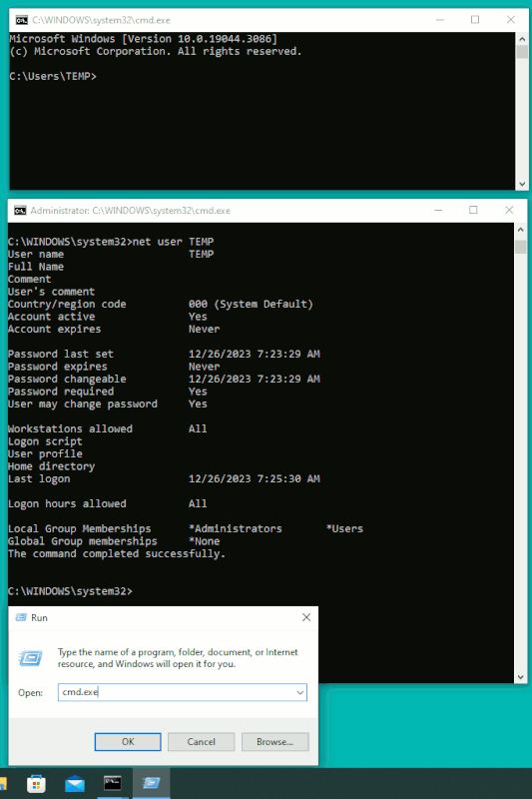
Task: Click the Run program icon beside the description
Action: (31, 658)
